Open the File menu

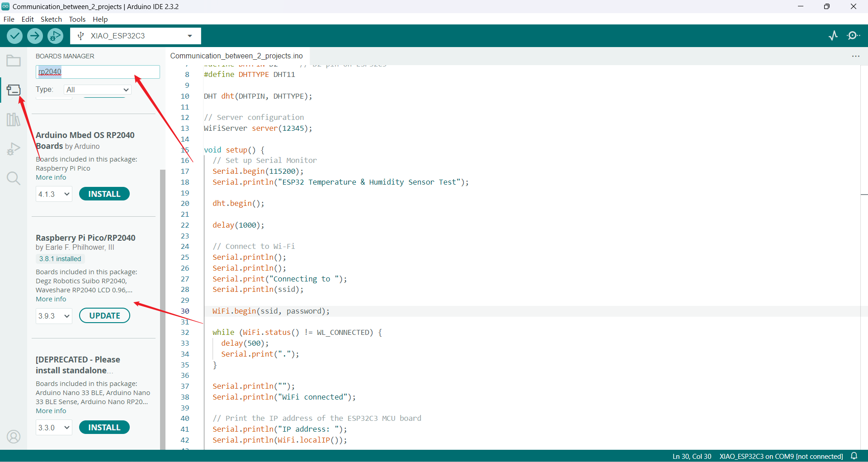pos(9,19)
